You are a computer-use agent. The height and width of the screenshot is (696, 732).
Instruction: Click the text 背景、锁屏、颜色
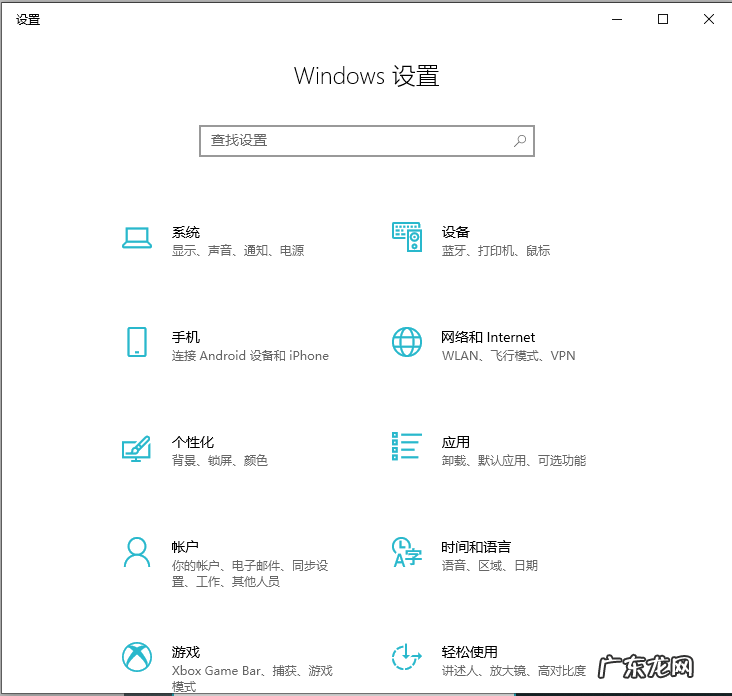(219, 461)
